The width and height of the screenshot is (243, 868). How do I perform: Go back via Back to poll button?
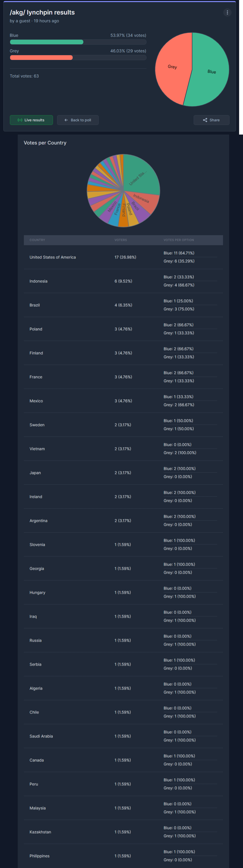[78, 120]
